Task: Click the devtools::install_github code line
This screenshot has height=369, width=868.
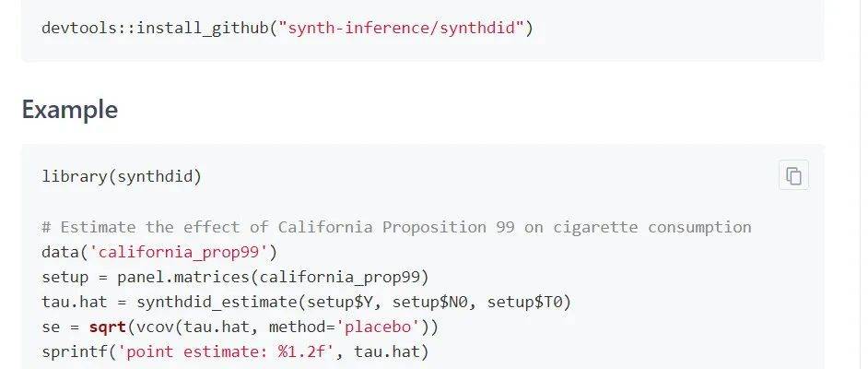Action: [287, 27]
